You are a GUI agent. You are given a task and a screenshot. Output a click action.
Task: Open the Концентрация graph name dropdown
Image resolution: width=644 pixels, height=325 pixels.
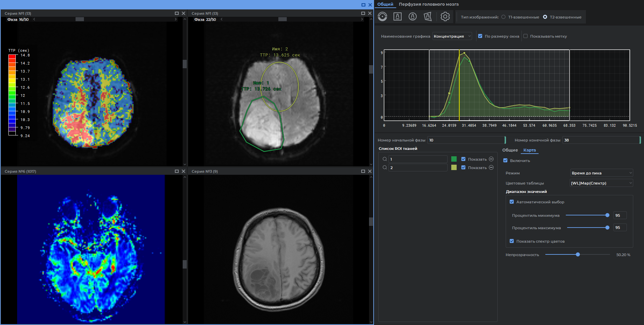click(452, 36)
